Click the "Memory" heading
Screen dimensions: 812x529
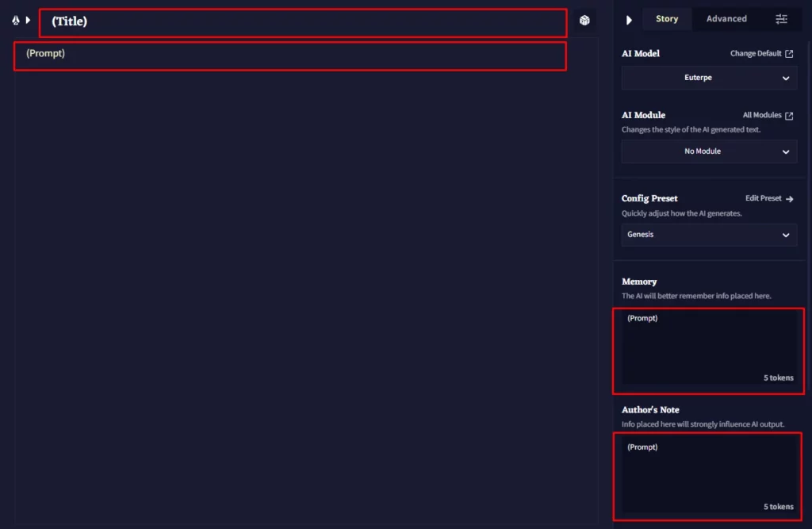(x=639, y=282)
